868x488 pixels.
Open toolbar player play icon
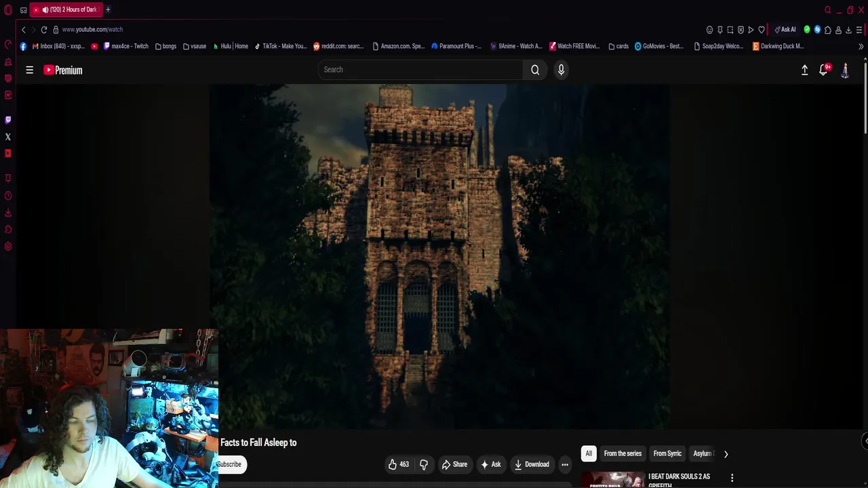point(751,30)
